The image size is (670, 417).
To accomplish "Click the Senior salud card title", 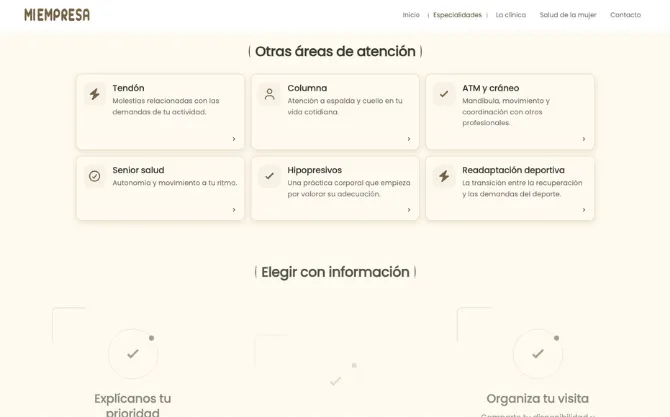I will [138, 170].
